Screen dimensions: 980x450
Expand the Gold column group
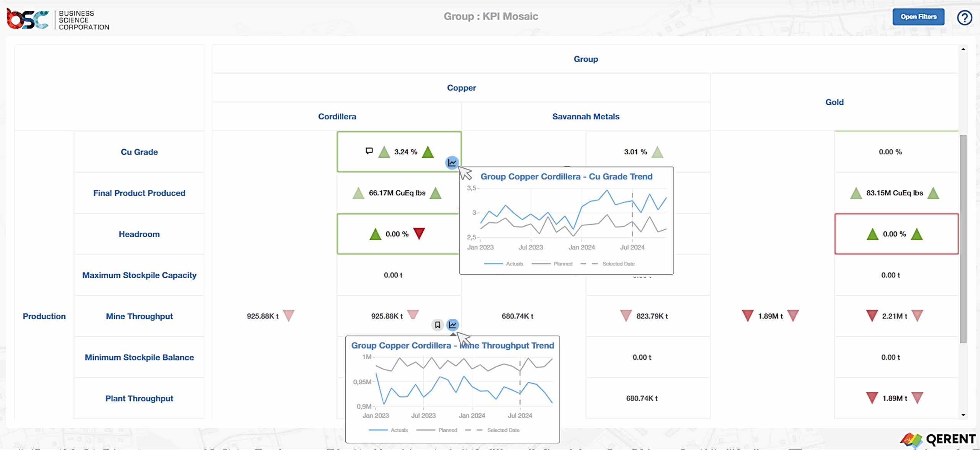point(835,102)
